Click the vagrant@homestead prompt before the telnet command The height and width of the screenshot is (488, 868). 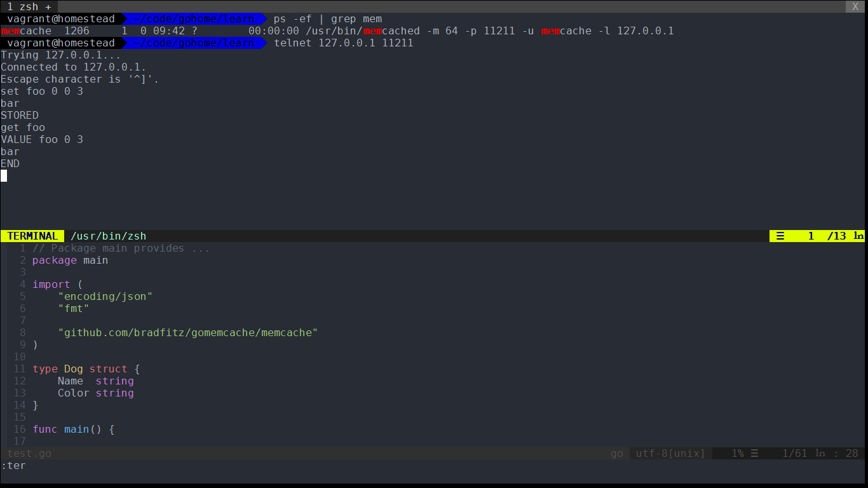tap(61, 43)
